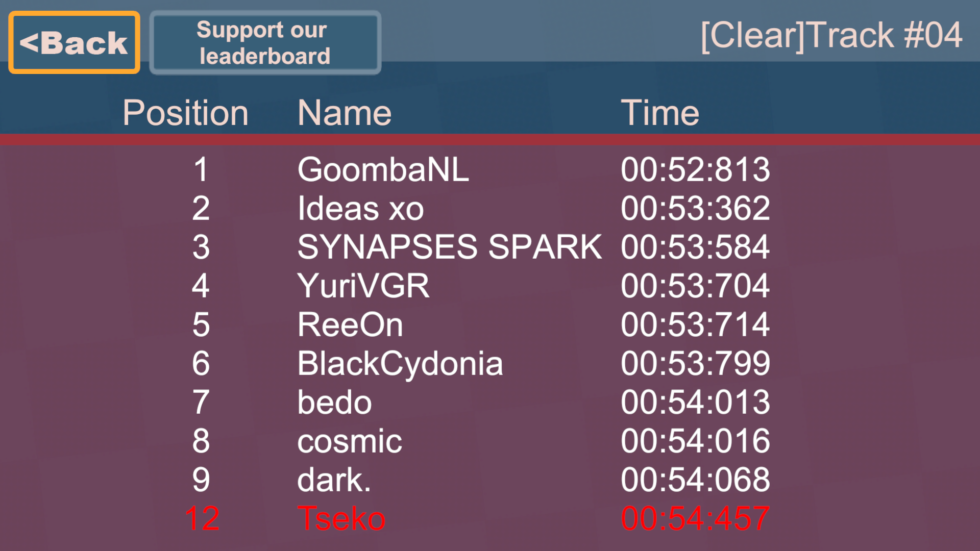
Task: Select the red highlighted Tseko entry
Action: click(x=341, y=518)
